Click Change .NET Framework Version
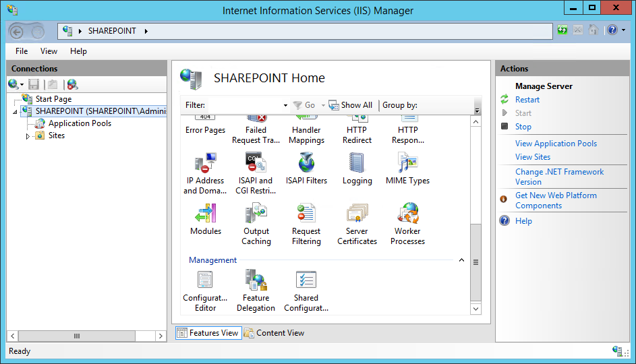This screenshot has width=636, height=364. click(x=559, y=177)
